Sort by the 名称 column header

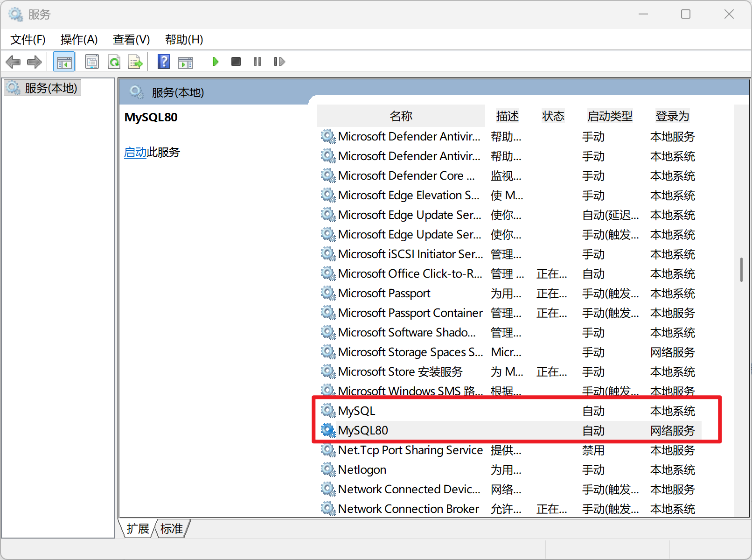401,116
